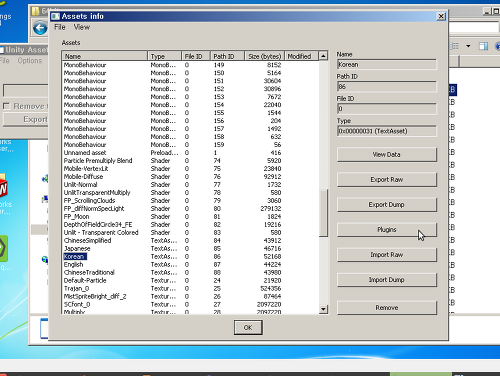Click the Name field containing Korean
The height and width of the screenshot is (376, 500).
tap(387, 65)
